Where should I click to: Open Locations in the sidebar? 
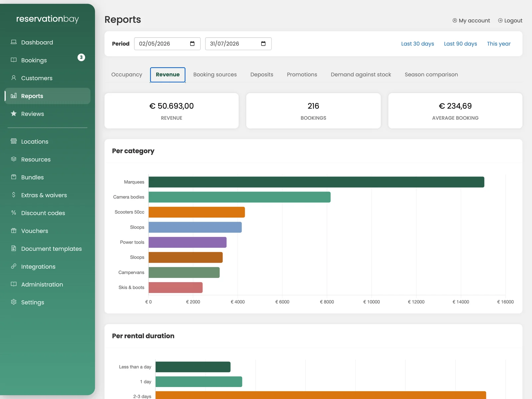48,142
